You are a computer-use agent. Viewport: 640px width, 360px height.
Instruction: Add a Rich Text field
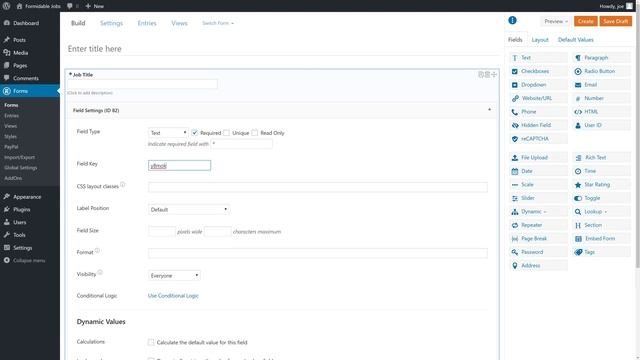(601, 158)
